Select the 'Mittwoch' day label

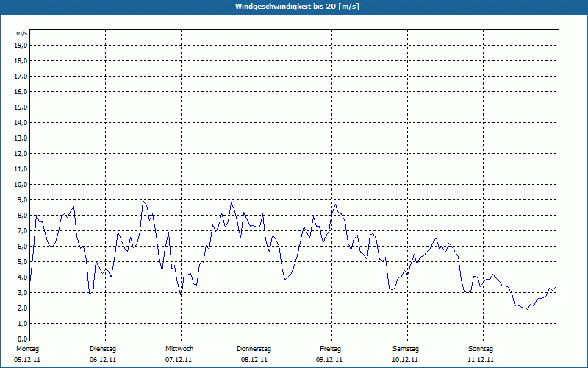point(179,349)
